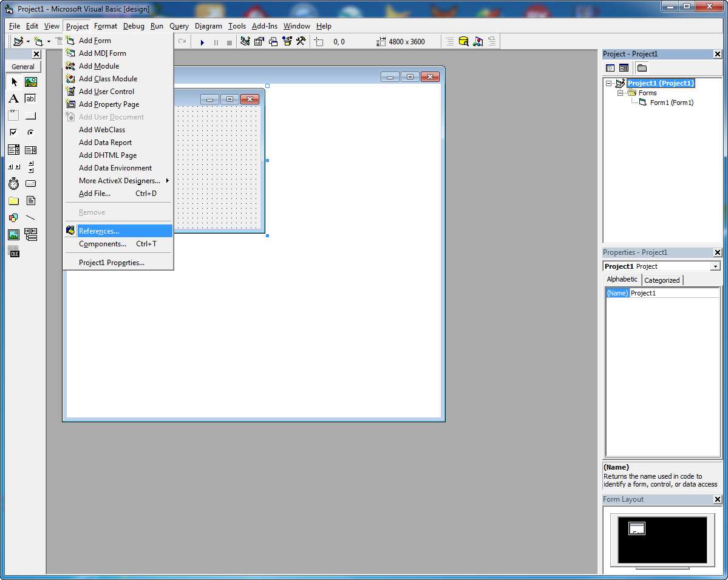Select the PictureBox control tool
728x580 pixels.
(x=30, y=82)
